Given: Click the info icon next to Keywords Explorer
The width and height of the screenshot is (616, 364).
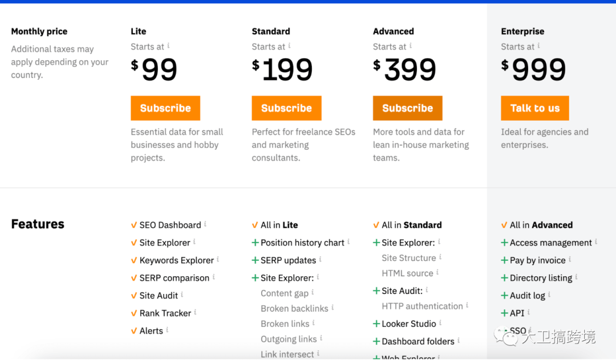Looking at the screenshot, I should [218, 259].
